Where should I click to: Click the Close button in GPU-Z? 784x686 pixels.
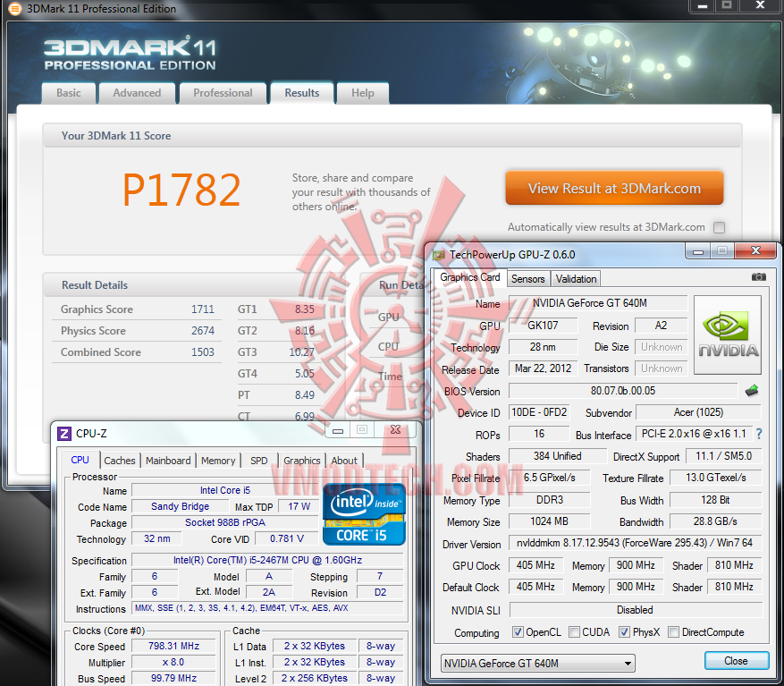click(737, 661)
